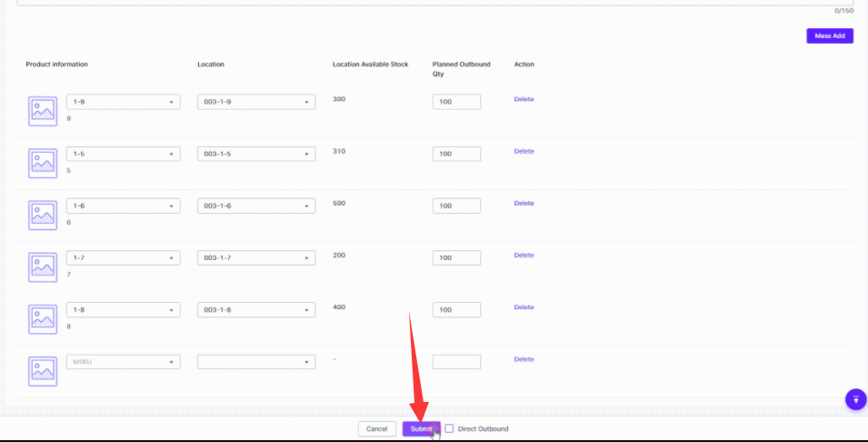Click the planned outbound qty field for 1-7

tap(456, 257)
